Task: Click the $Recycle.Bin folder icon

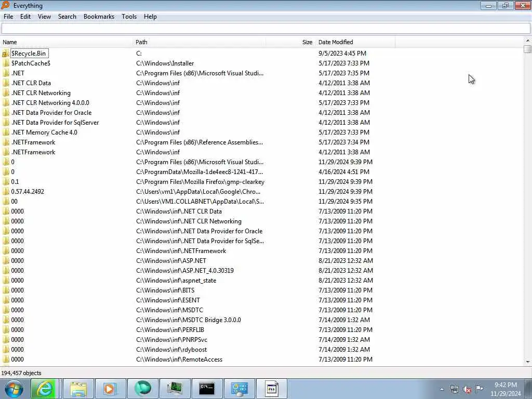Action: [5, 54]
